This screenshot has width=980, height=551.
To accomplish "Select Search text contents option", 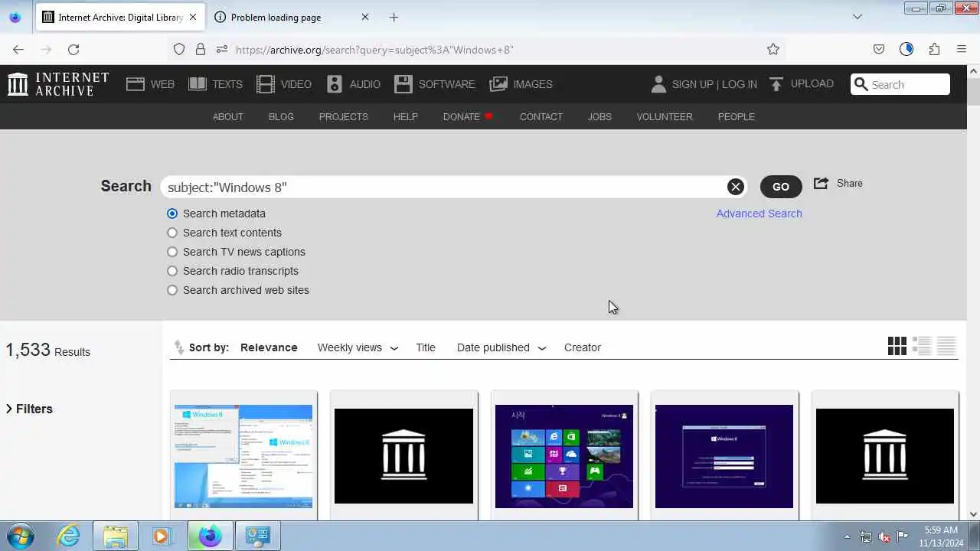I will [172, 233].
